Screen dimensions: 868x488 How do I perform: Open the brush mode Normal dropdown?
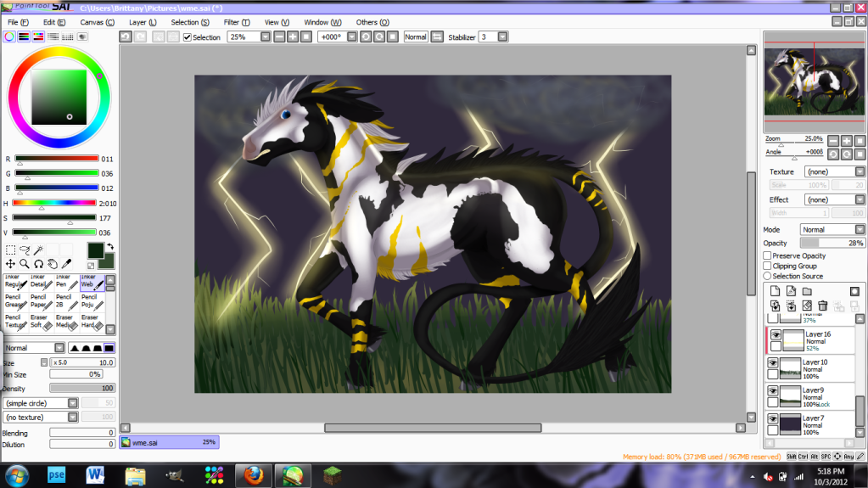pyautogui.click(x=59, y=348)
